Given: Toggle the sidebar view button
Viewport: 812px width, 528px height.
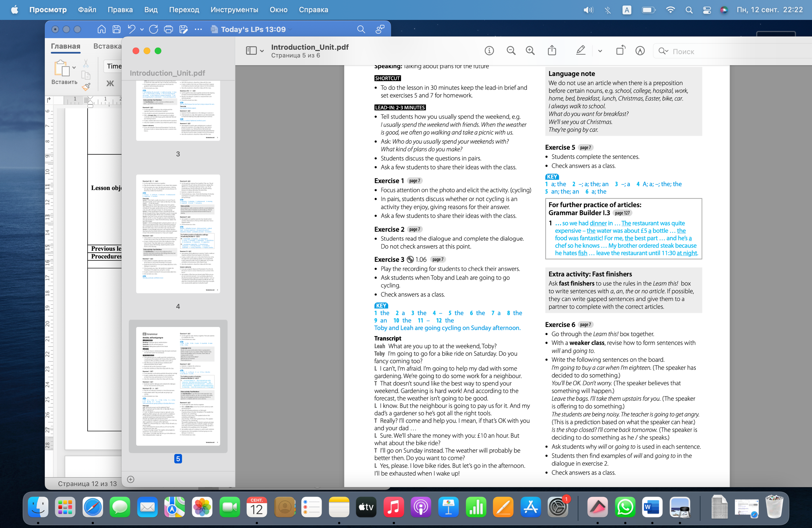Looking at the screenshot, I should [x=251, y=51].
